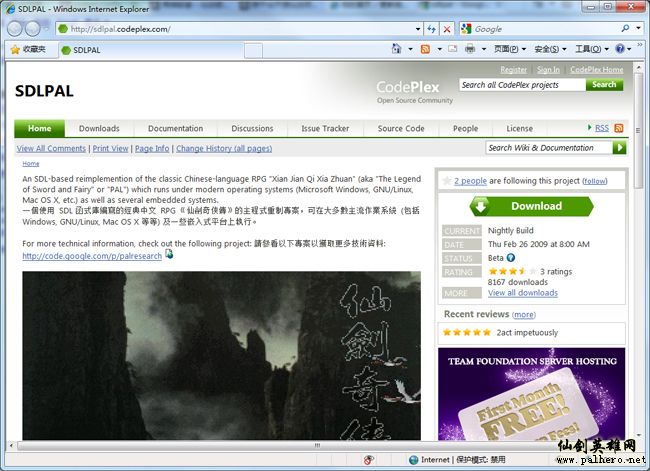Click the Refresh icon in address bar
Screen dimensions: 650x471
click(431, 29)
